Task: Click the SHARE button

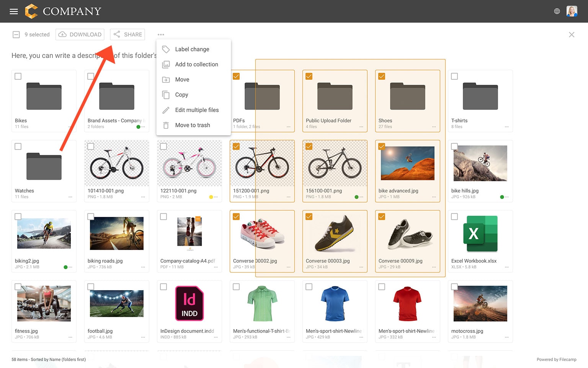Action: 127,34
